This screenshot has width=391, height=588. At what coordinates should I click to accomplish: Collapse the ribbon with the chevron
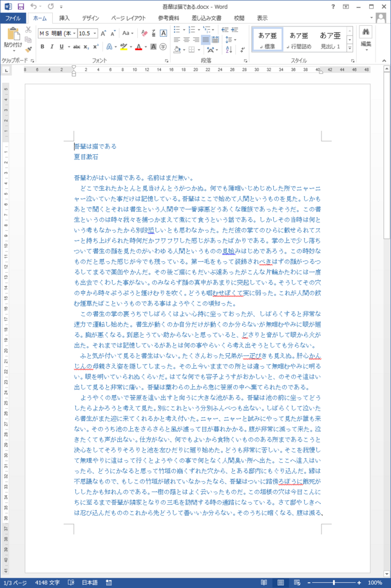click(x=384, y=60)
